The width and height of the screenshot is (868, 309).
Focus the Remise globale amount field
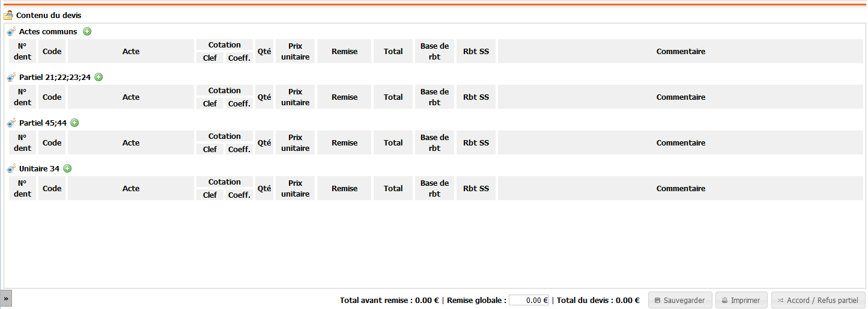pyautogui.click(x=529, y=301)
